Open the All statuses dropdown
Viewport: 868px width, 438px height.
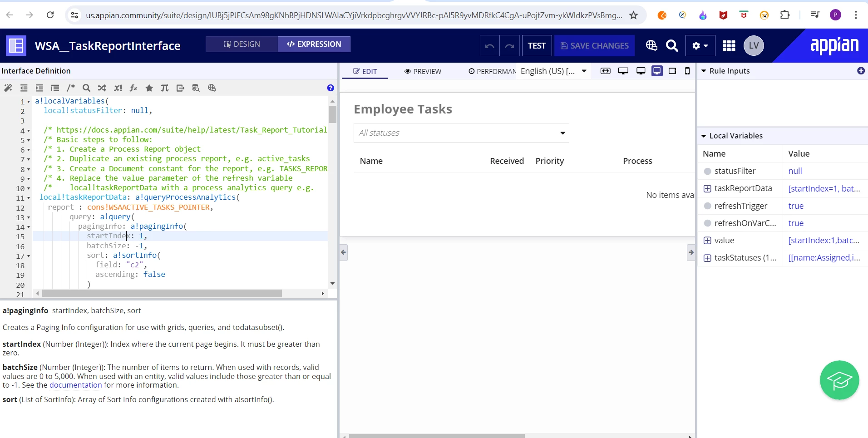tap(461, 133)
